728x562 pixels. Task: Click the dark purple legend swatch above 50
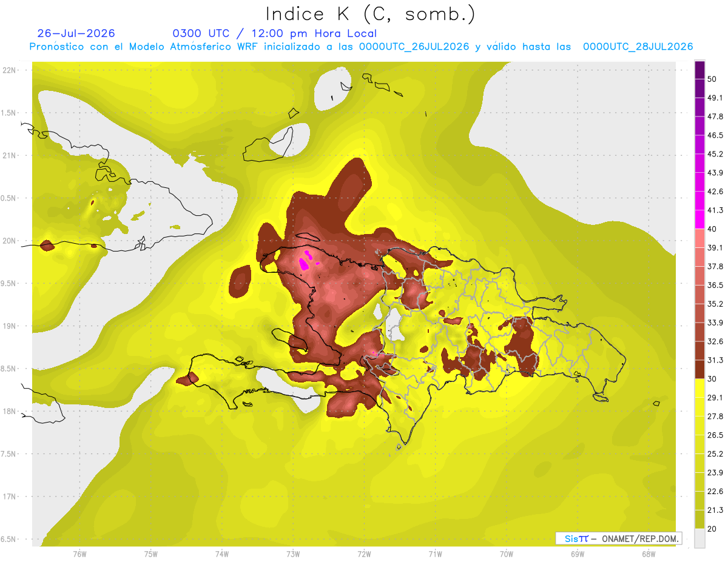pos(699,70)
